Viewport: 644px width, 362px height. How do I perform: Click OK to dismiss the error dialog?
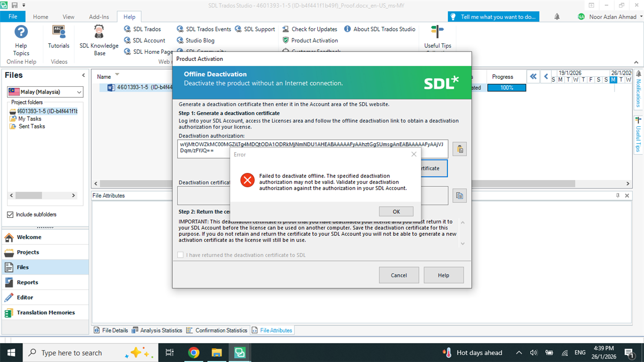(396, 211)
